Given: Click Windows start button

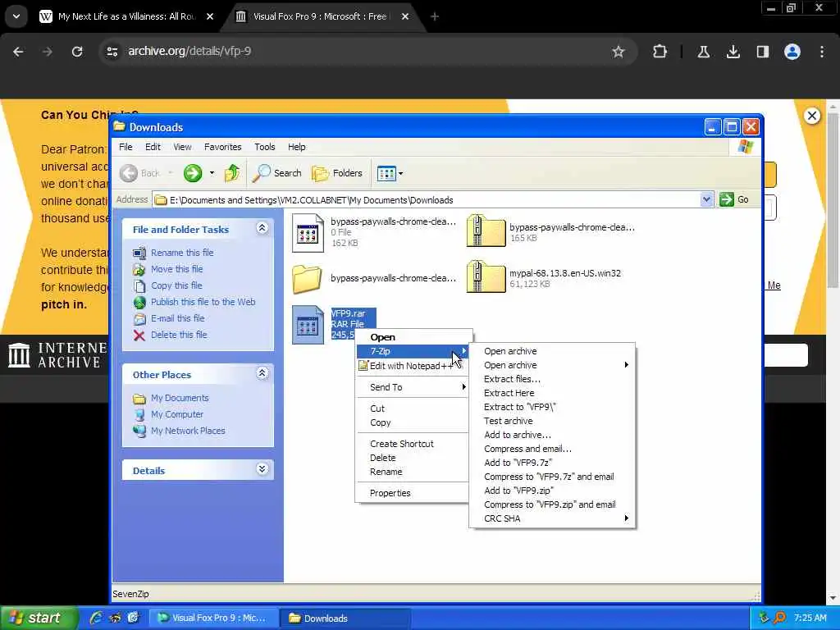Looking at the screenshot, I should (x=39, y=619).
